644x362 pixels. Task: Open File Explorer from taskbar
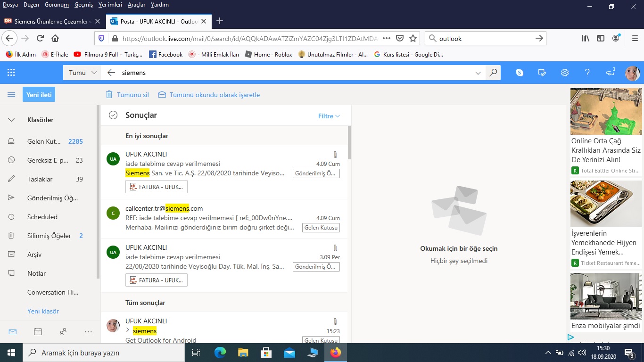243,353
